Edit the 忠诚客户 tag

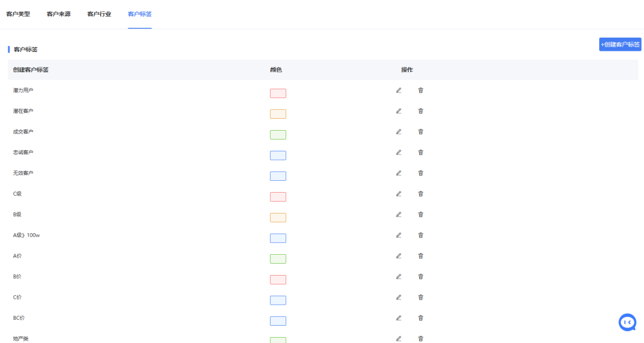tap(398, 152)
